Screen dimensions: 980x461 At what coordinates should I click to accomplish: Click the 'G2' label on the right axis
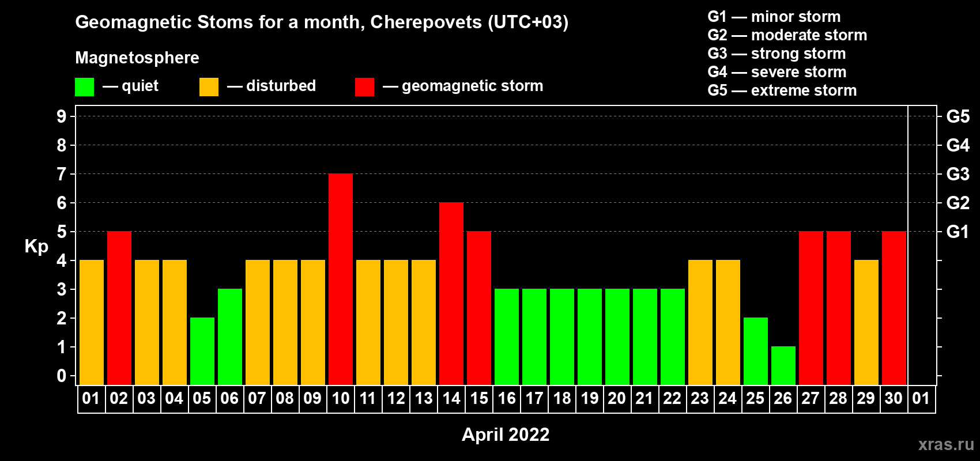(958, 203)
